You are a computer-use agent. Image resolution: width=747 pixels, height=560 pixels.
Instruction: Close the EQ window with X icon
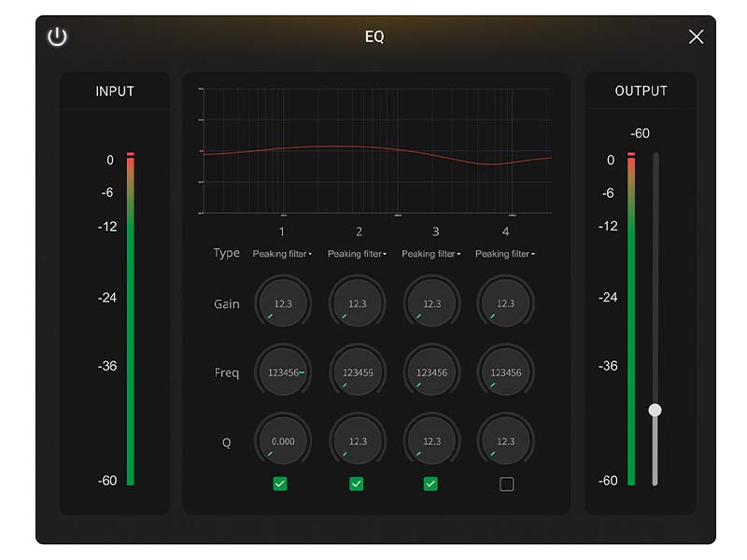click(x=696, y=36)
